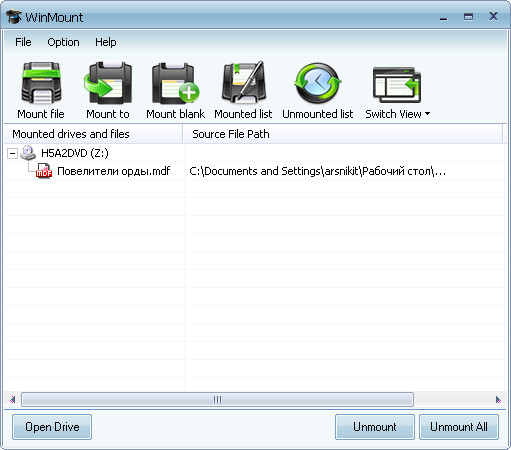Click the red MDF file icon
The height and width of the screenshot is (450, 511).
tap(44, 171)
